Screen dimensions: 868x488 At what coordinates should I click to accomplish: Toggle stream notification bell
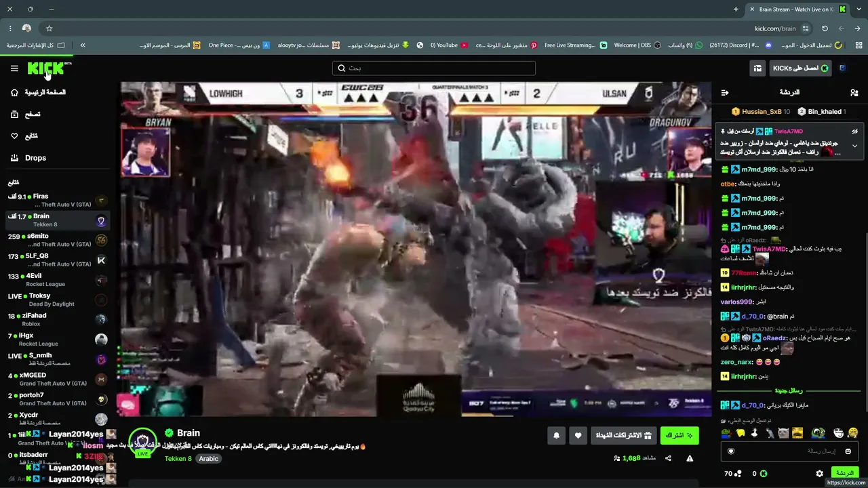coord(557,436)
